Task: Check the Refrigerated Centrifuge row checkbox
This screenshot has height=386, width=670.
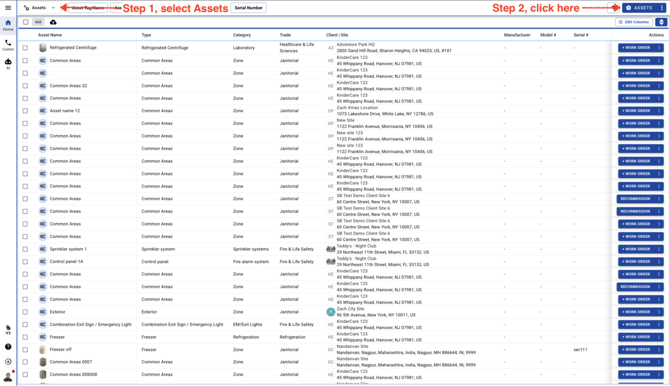Action: [25, 48]
